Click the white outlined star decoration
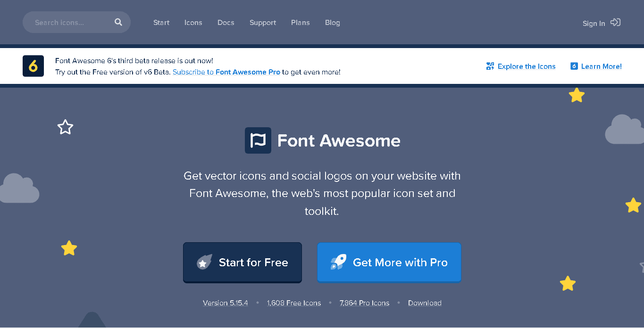 point(65,127)
